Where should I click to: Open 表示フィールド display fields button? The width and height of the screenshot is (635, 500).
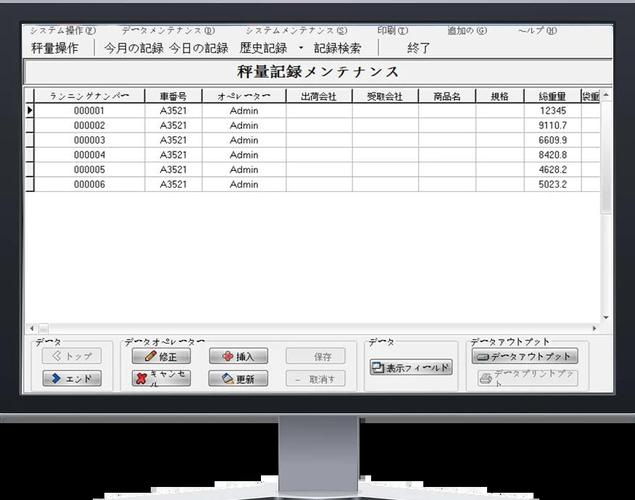click(x=411, y=367)
